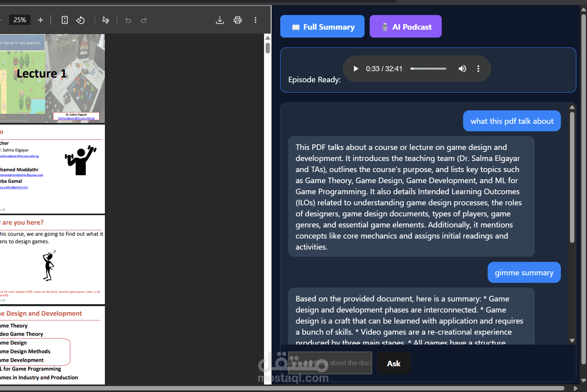Open the AI Podcast tab
The width and height of the screenshot is (587, 392).
pos(405,26)
